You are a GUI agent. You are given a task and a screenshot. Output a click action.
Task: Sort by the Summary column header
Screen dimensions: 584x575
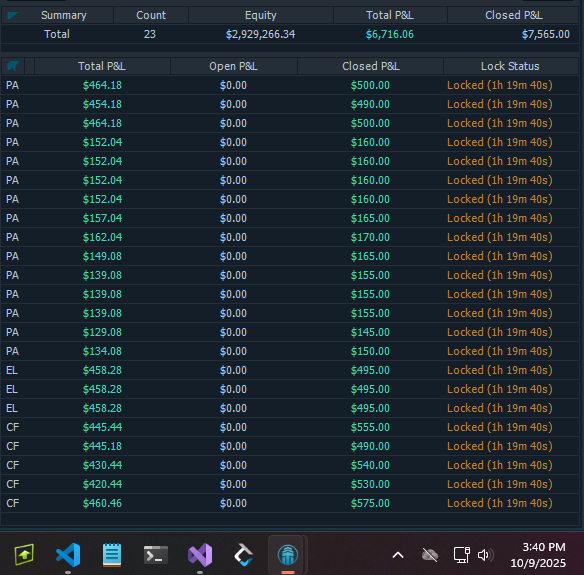tap(64, 15)
